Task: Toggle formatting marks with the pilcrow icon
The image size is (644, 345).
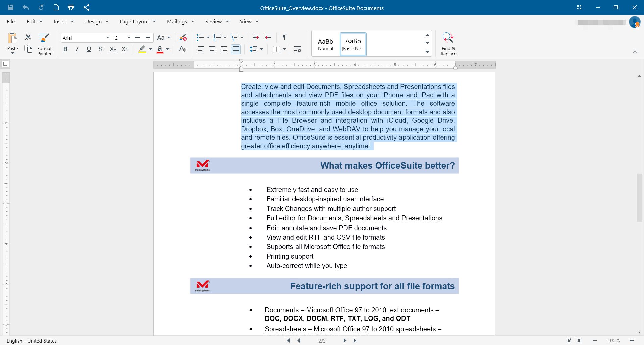Action: (284, 37)
